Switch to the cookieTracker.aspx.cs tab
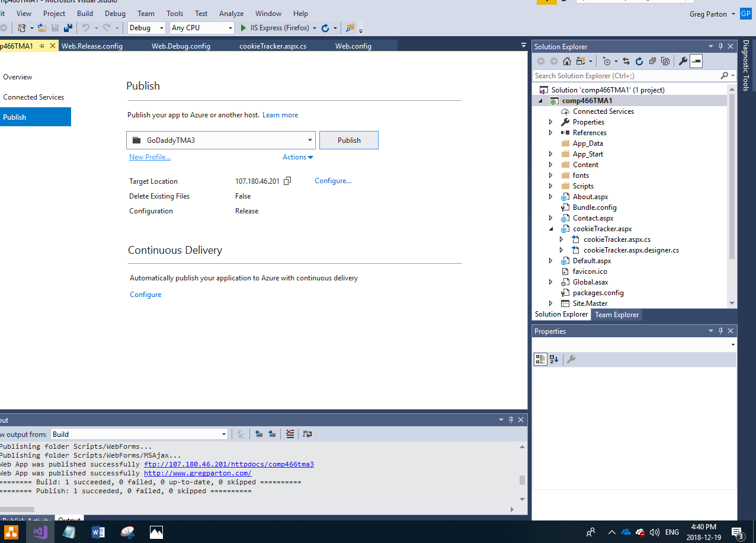The width and height of the screenshot is (756, 543). click(x=273, y=46)
